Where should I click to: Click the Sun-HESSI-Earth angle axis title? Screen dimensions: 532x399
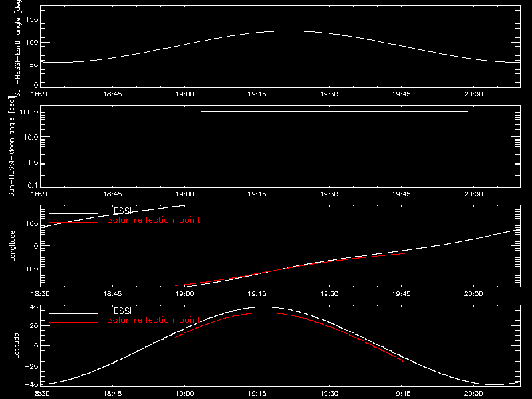pyautogui.click(x=18, y=48)
